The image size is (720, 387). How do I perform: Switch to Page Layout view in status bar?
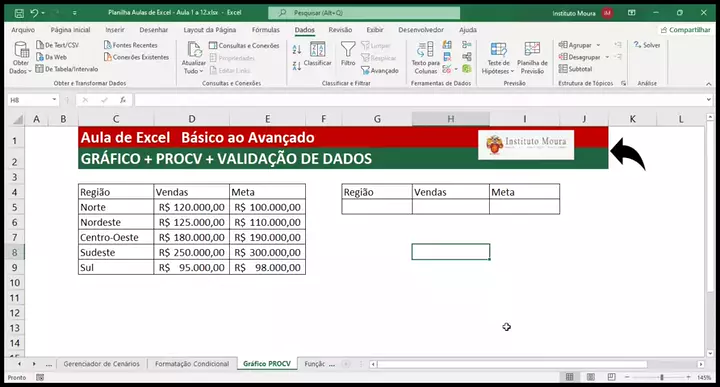591,377
